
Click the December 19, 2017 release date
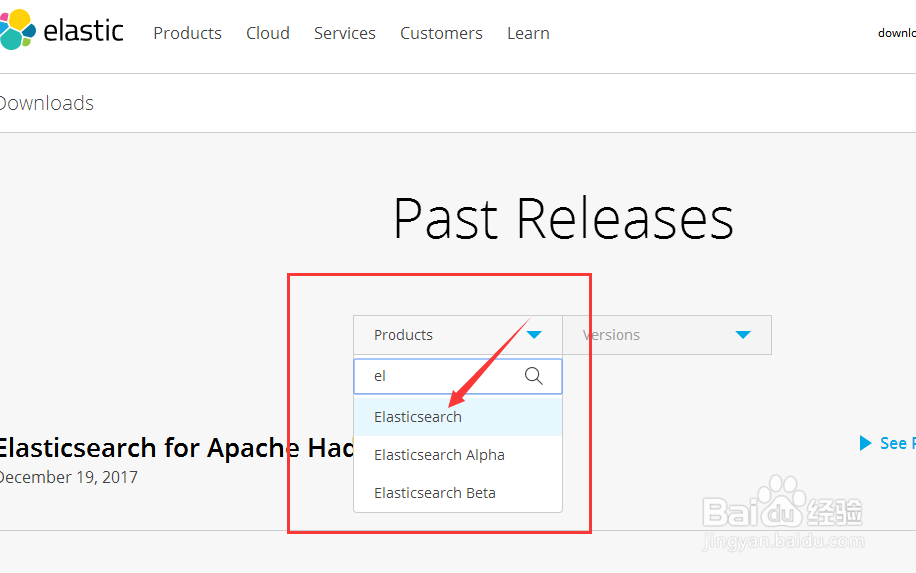pyautogui.click(x=68, y=477)
